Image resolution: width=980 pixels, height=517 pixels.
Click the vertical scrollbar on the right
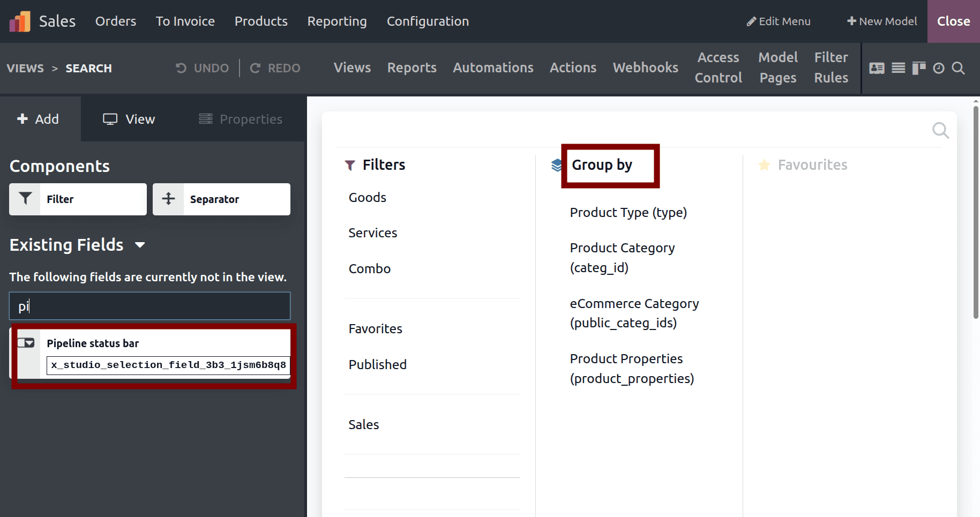[976, 213]
